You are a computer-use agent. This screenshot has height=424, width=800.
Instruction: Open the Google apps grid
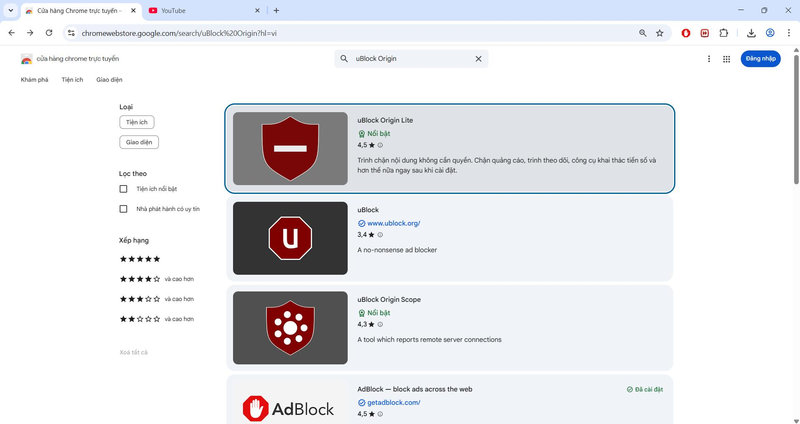(727, 59)
